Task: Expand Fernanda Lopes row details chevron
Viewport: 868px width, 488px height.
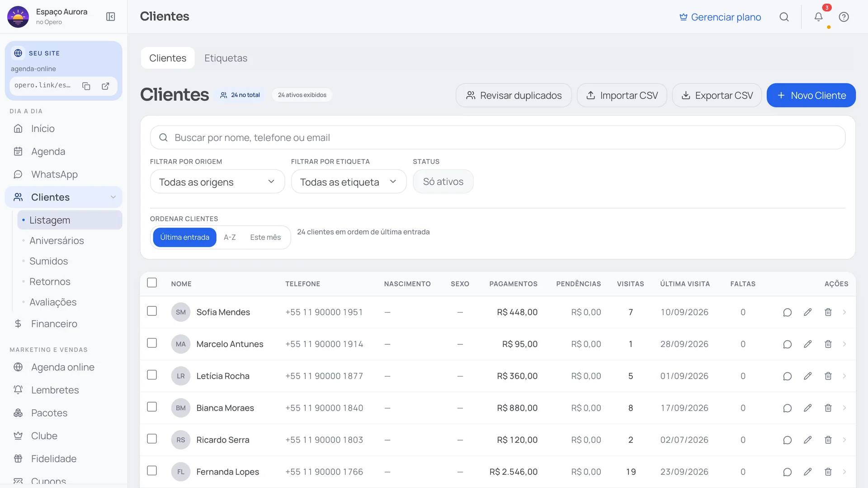Action: point(844,472)
